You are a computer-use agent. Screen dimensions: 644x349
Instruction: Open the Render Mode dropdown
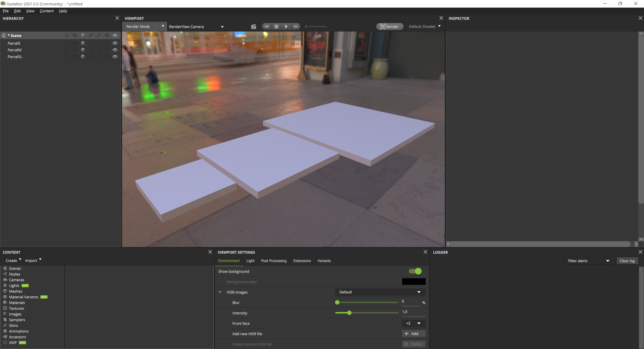(145, 27)
